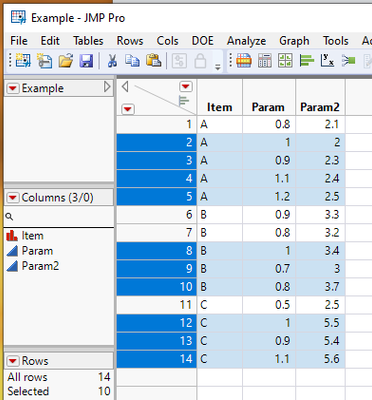
Task: Open the File menu
Action: [19, 41]
